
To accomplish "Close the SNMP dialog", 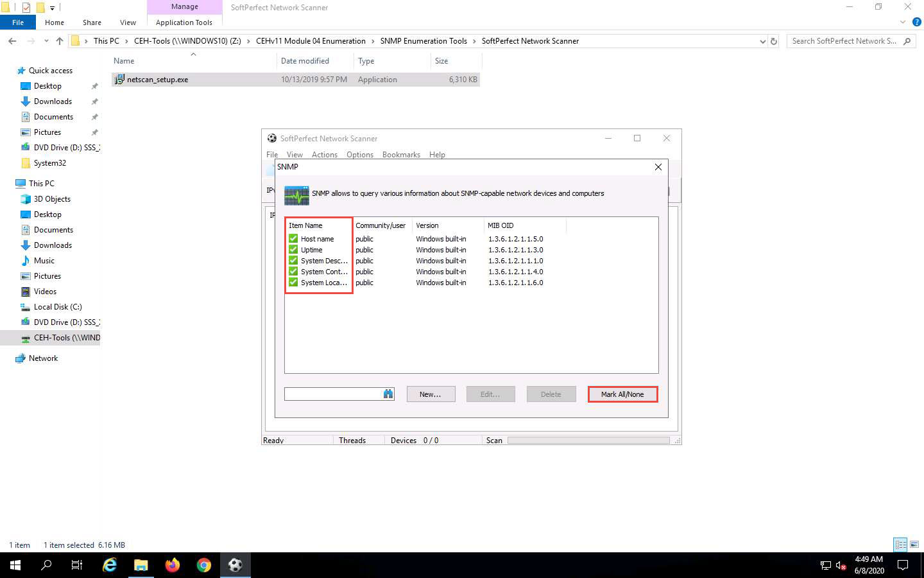I will point(658,167).
